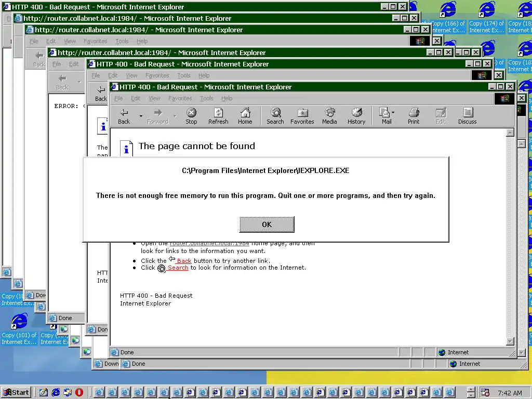Launch Internet Explorer from Quick Launch
Image resolution: width=532 pixels, height=399 pixels.
(56, 393)
